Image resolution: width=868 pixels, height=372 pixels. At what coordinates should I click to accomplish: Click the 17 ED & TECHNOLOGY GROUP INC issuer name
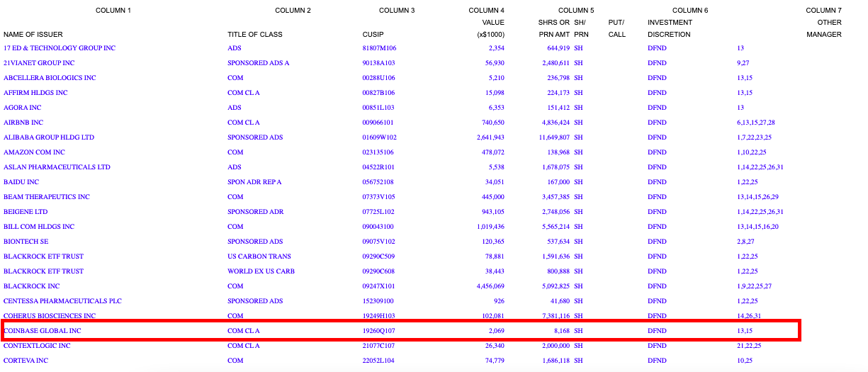pos(60,48)
